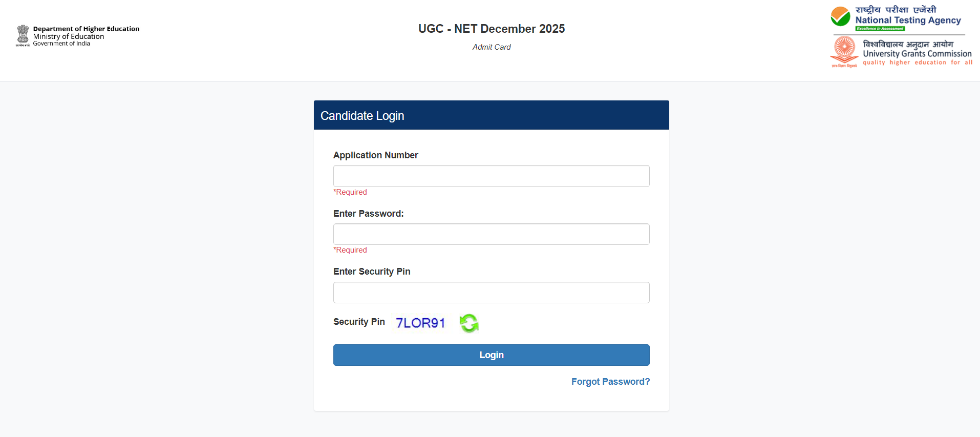Select the Enter Security Pin text box

tap(491, 293)
